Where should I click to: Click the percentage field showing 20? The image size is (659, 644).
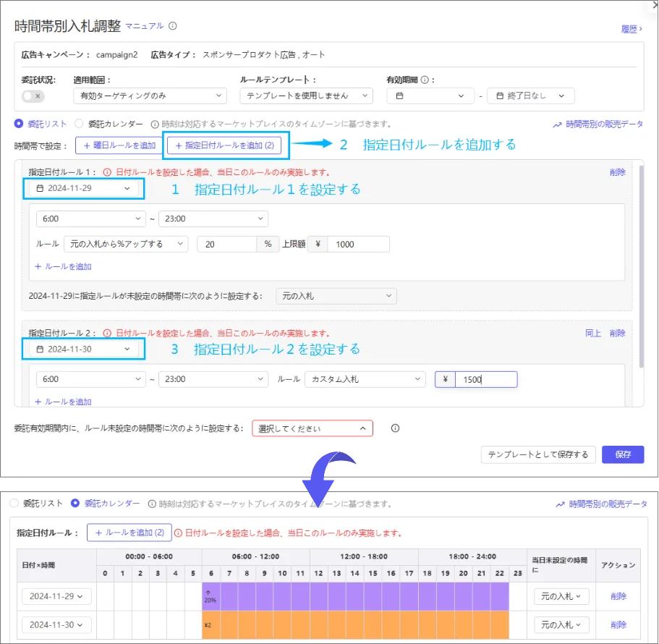click(227, 245)
